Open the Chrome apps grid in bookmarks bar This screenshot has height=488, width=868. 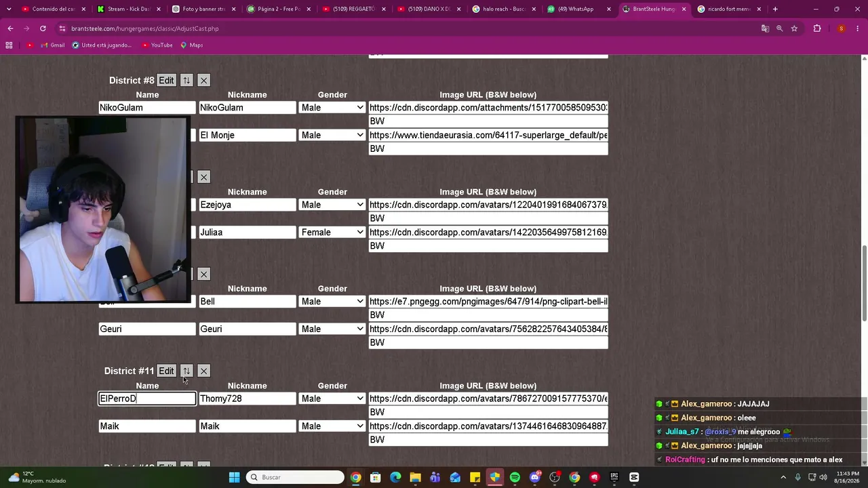click(9, 45)
